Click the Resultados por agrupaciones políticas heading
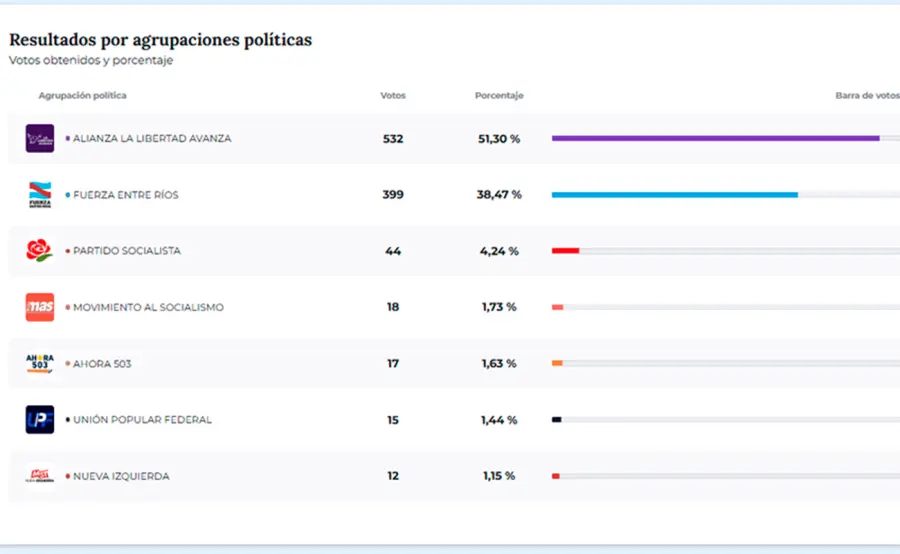Screen dimensions: 900x554 click(x=160, y=40)
